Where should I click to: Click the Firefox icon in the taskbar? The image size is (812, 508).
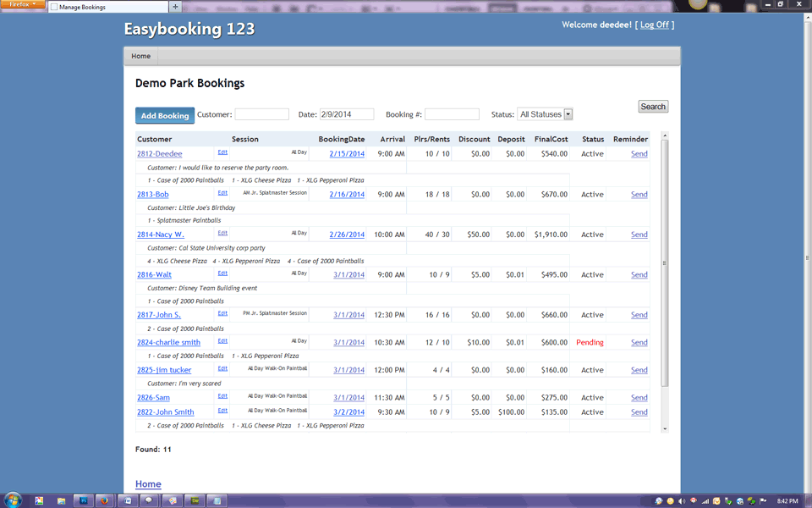pos(105,500)
